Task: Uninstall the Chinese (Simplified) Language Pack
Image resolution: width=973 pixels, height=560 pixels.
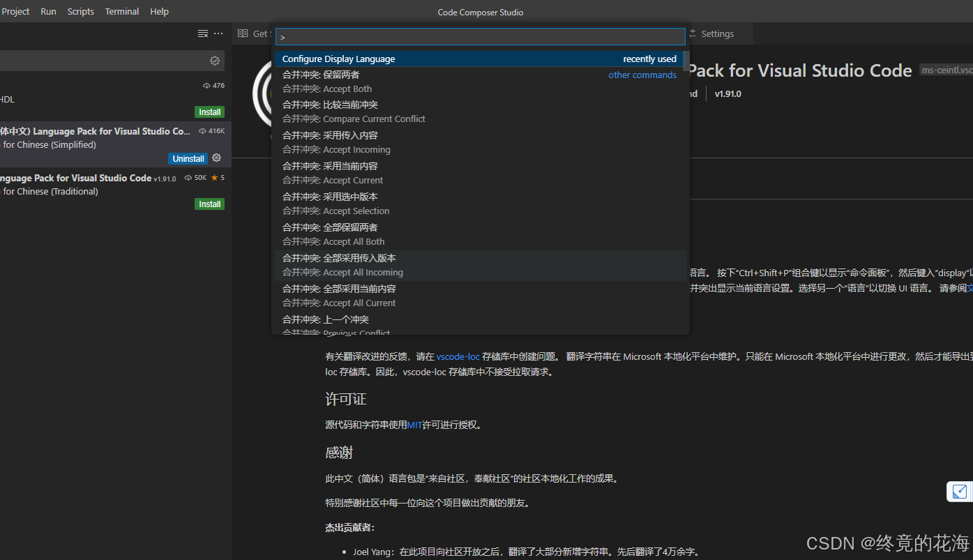Action: click(188, 158)
